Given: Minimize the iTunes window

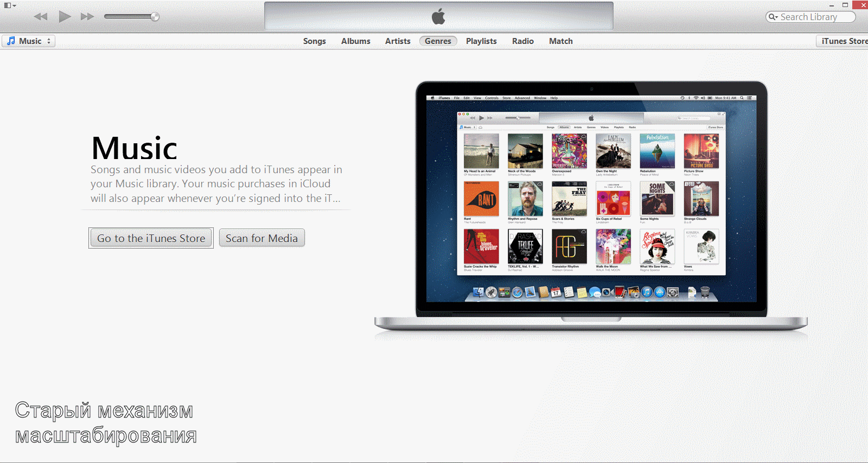Looking at the screenshot, I should tap(832, 5).
